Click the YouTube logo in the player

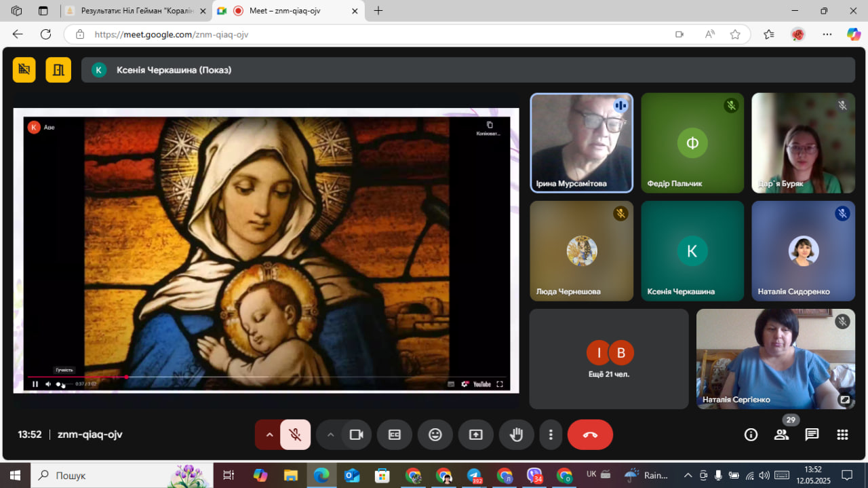click(x=481, y=384)
